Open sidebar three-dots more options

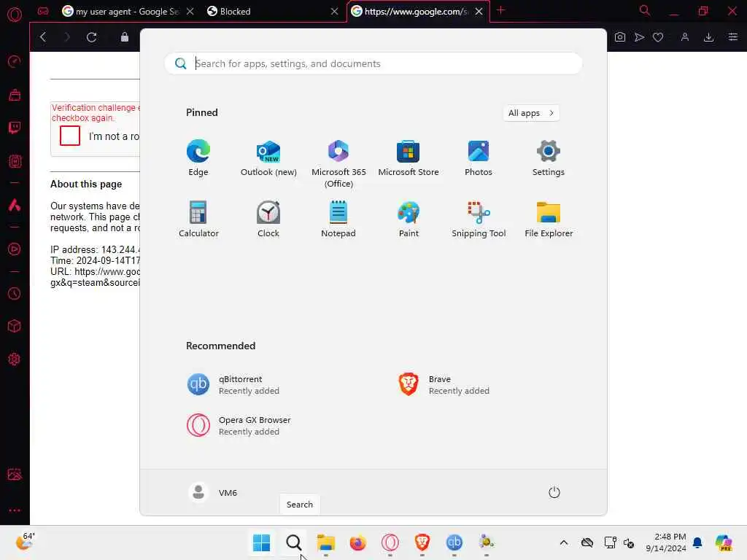pos(15,510)
